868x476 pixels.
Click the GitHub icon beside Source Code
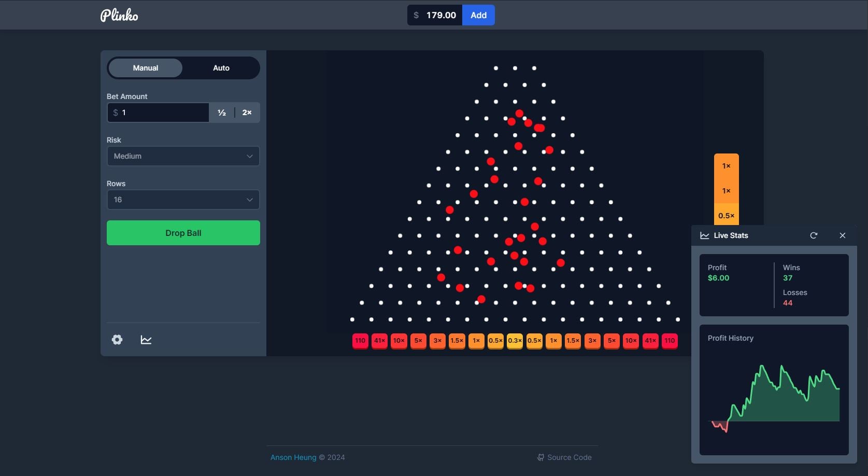coord(540,457)
